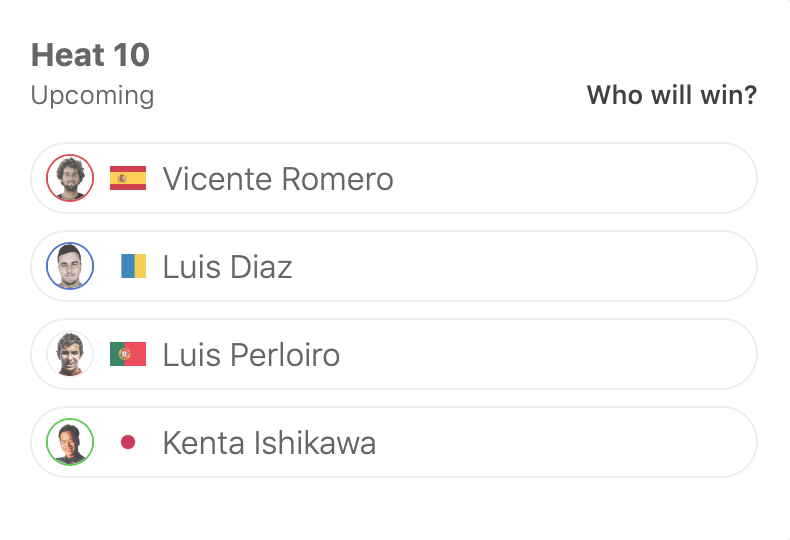Click Luis Diaz's profile picture

coord(70,266)
